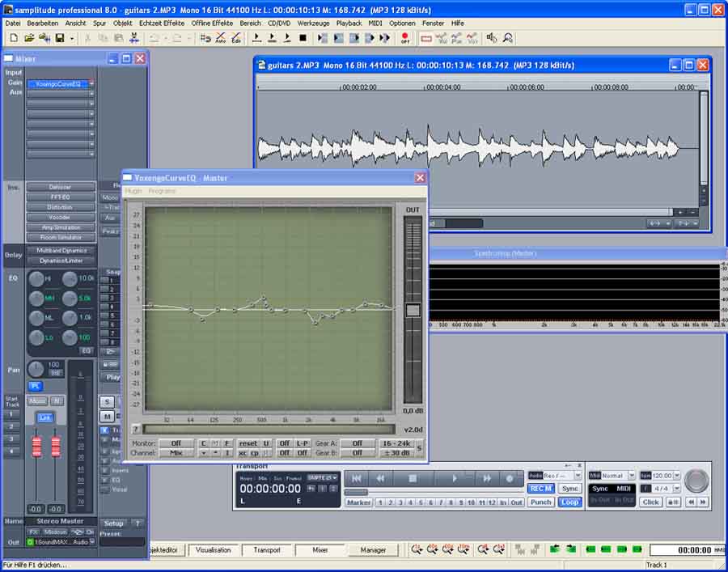Toggle the REC M button in Transport
Screen dimensions: 728x572
541,489
